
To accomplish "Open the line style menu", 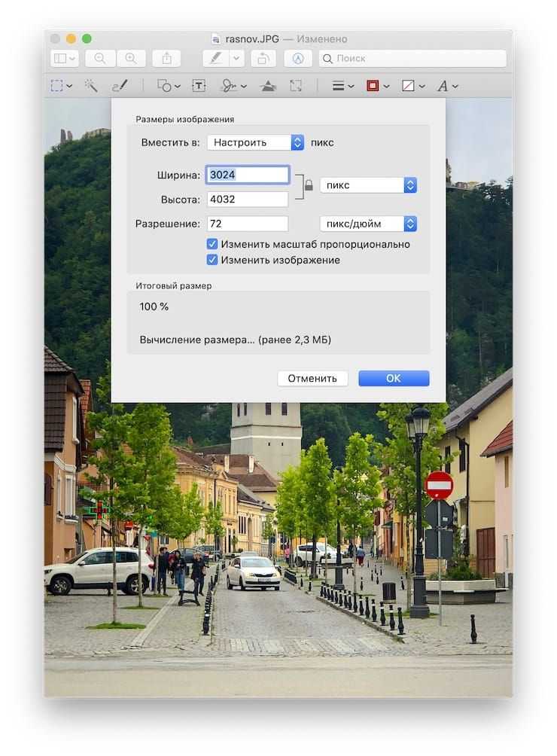I will click(343, 86).
